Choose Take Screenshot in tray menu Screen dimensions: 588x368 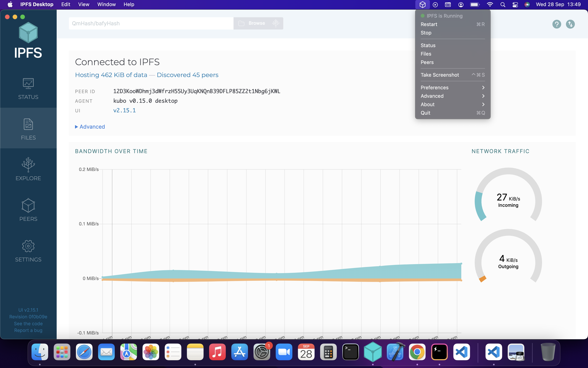pyautogui.click(x=453, y=75)
